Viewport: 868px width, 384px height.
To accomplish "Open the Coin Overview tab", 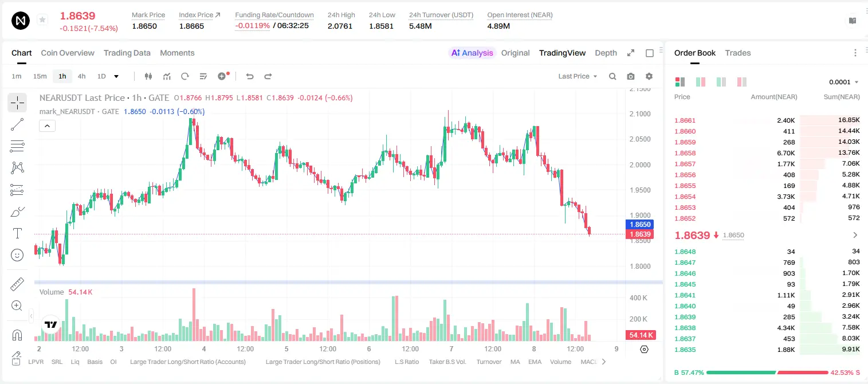I will 68,53.
